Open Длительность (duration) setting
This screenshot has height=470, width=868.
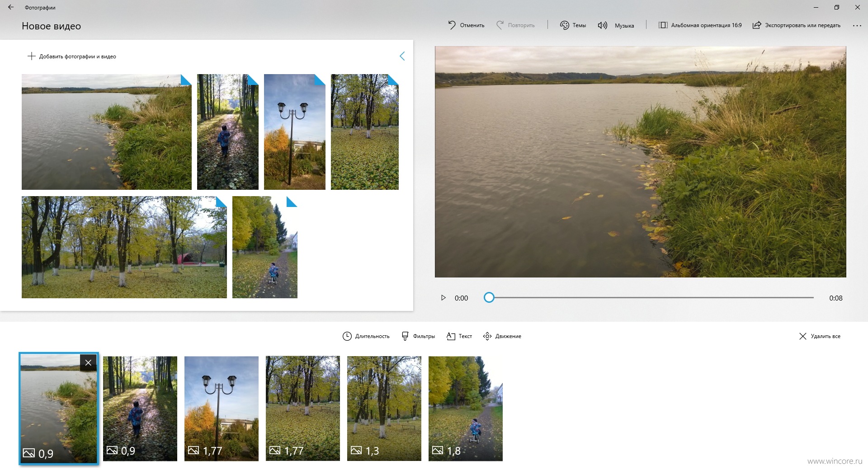[366, 336]
